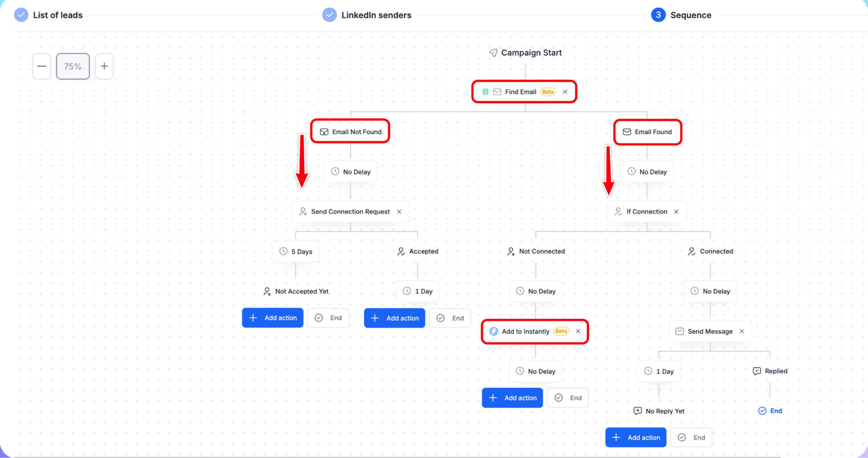
Task: Remove the Find Email step via X
Action: click(565, 92)
